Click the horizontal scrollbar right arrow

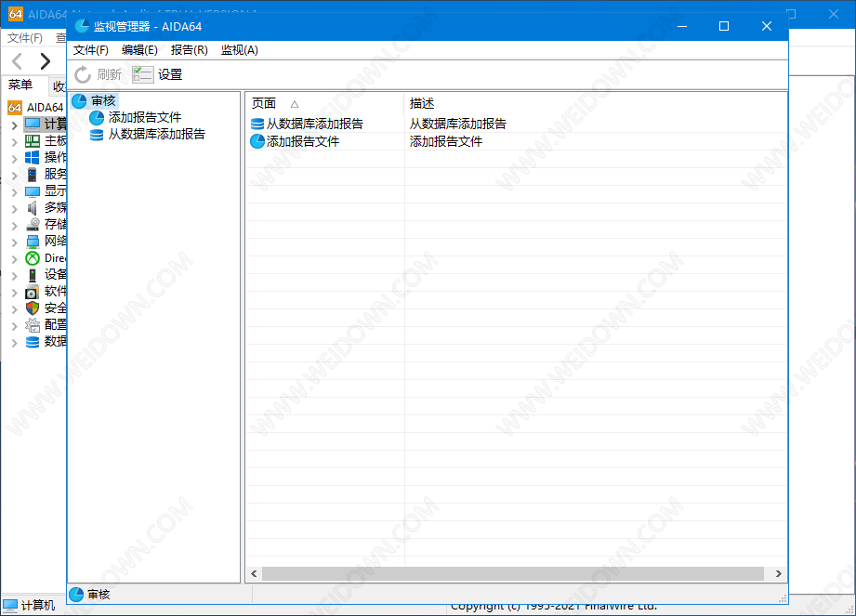pyautogui.click(x=780, y=574)
